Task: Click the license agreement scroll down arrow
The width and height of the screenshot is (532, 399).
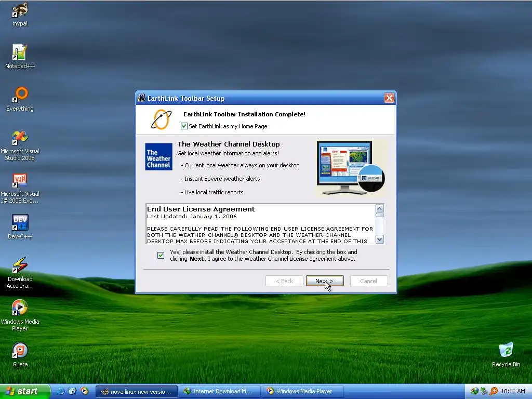Action: [x=380, y=239]
